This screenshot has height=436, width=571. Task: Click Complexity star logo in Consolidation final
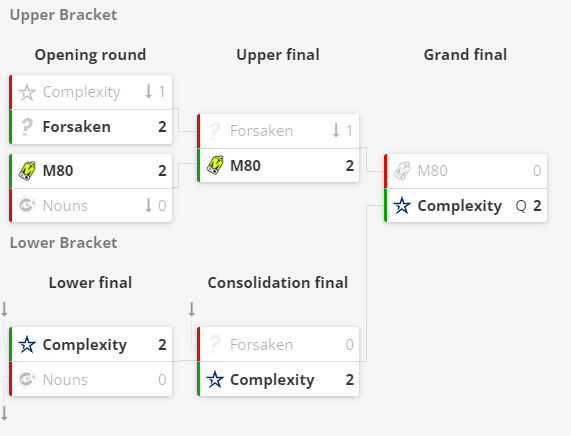[215, 380]
